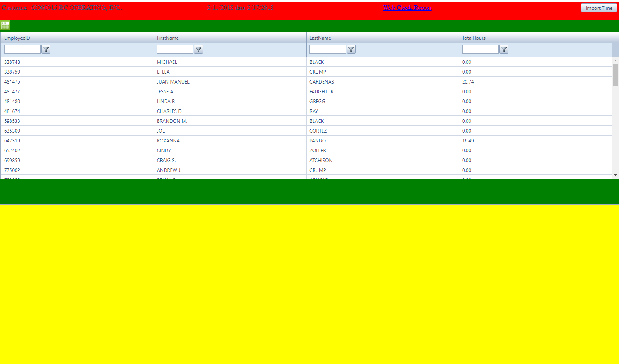
Task: Click first name CHARLES D
Action: pos(169,111)
